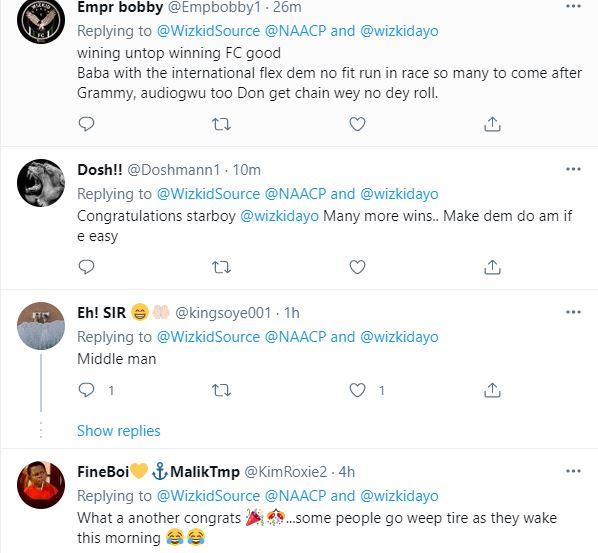Expand Show replies under Middle man
Image resolution: width=598 pixels, height=553 pixels.
119,431
